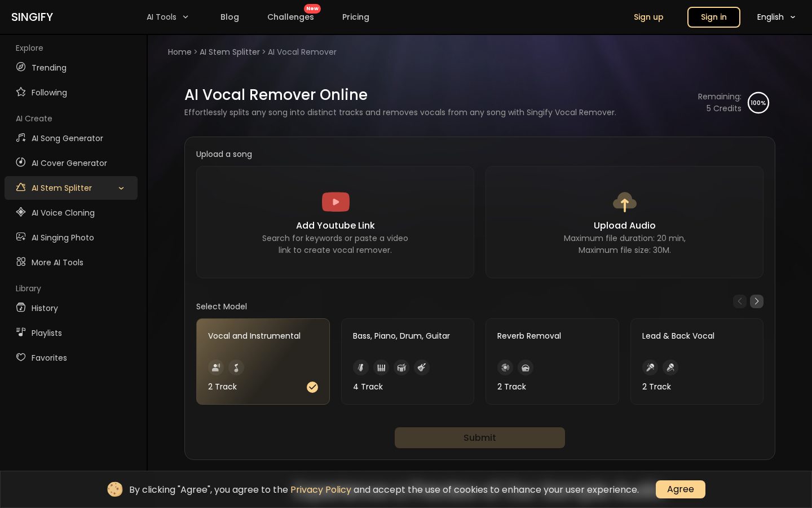Click the drum icon in 4 Track card
Viewport: 812px width, 508px height.
click(401, 367)
